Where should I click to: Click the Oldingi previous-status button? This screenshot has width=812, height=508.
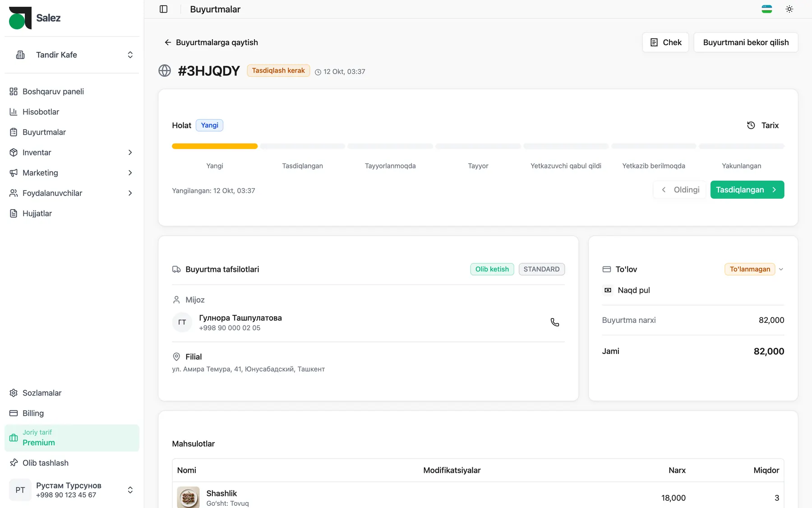(680, 190)
